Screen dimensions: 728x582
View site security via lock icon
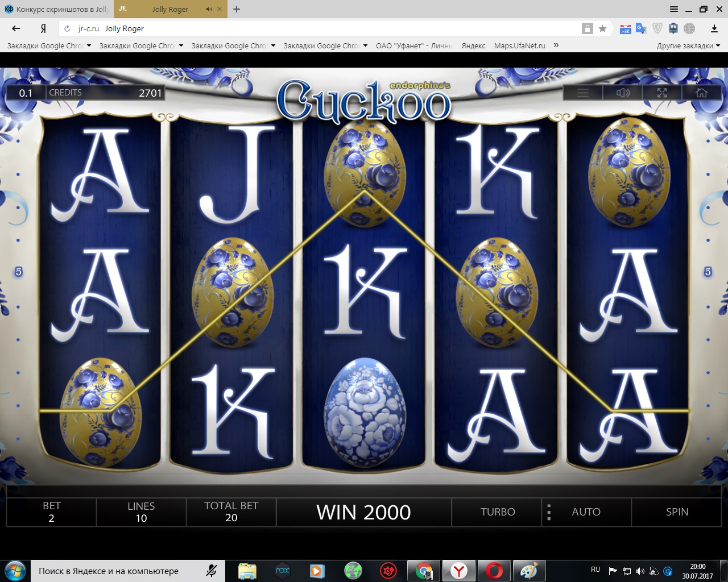click(x=588, y=28)
